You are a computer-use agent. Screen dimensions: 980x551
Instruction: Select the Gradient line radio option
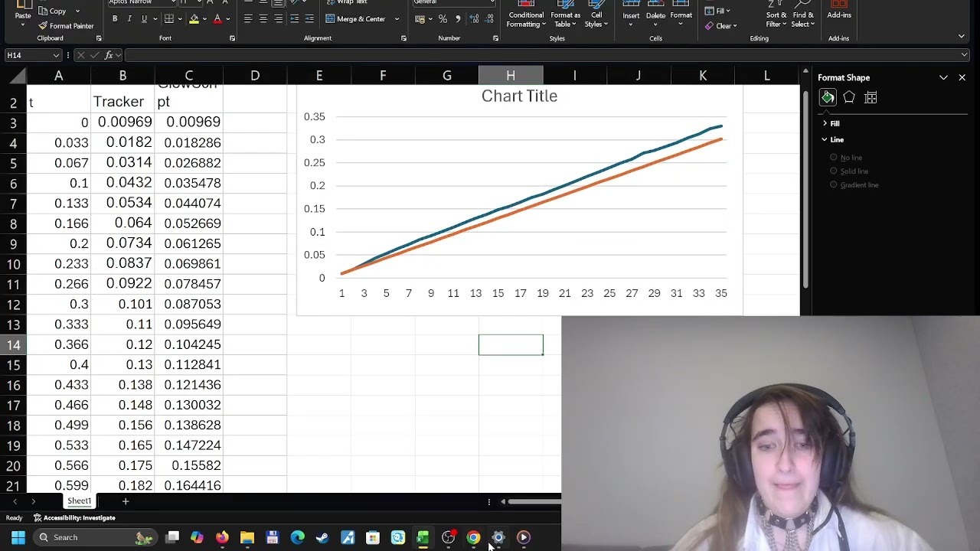(834, 185)
